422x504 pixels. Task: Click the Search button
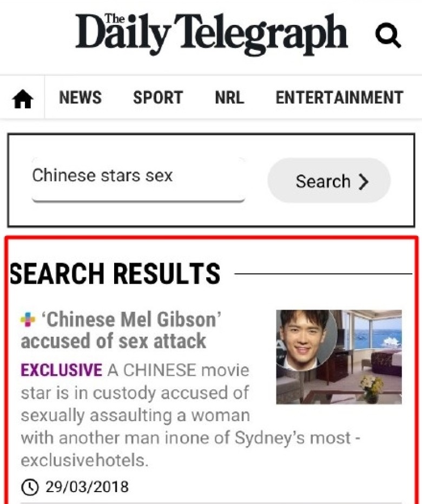pos(329,180)
